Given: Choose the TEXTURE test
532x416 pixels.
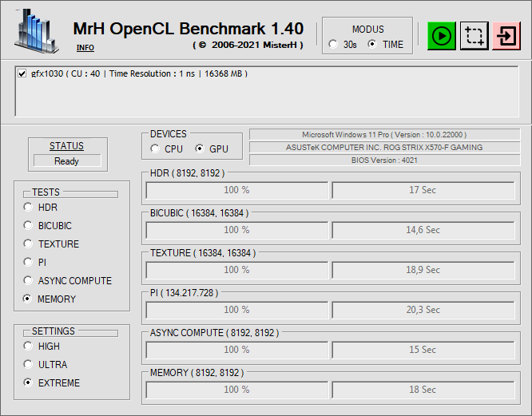Looking at the screenshot, I should tap(28, 244).
